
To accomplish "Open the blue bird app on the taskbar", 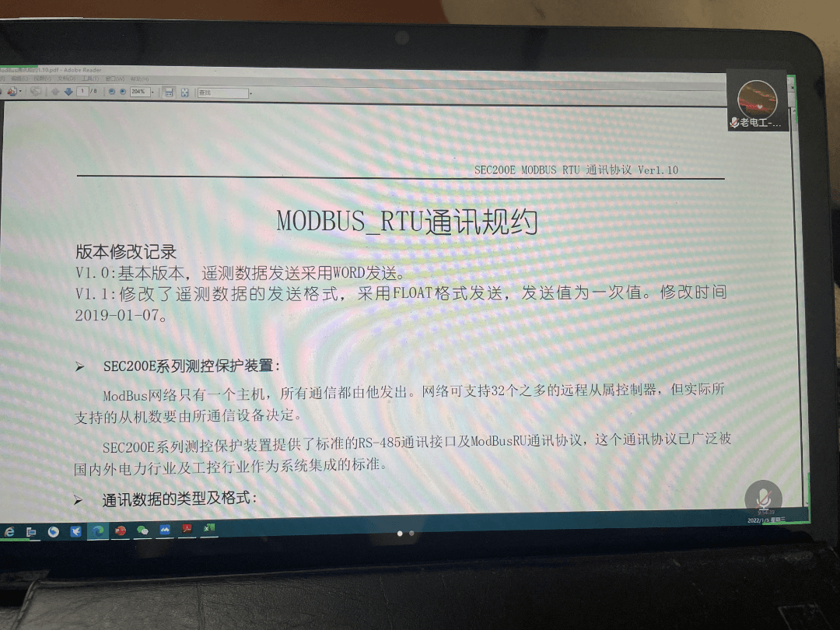I will pyautogui.click(x=75, y=531).
